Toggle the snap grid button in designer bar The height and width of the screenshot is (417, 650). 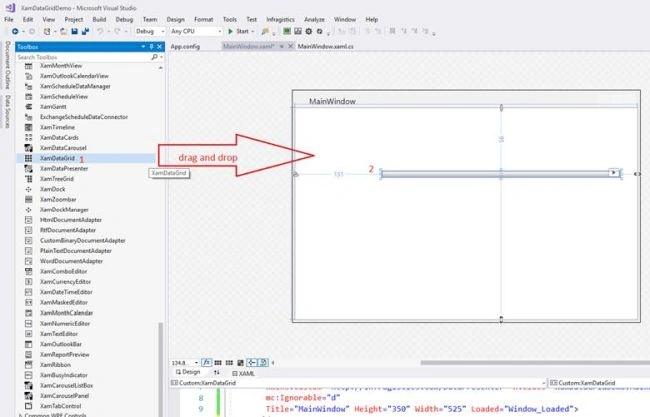click(x=218, y=363)
